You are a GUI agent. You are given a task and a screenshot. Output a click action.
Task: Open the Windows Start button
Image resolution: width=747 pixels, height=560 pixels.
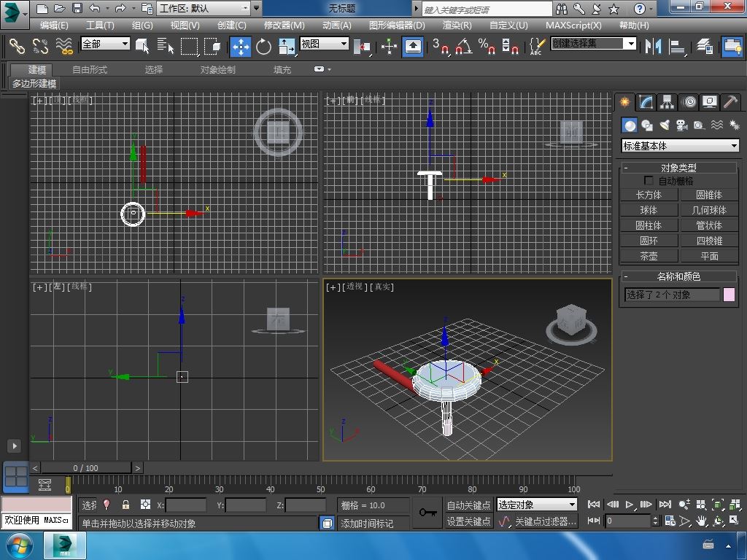click(x=20, y=545)
